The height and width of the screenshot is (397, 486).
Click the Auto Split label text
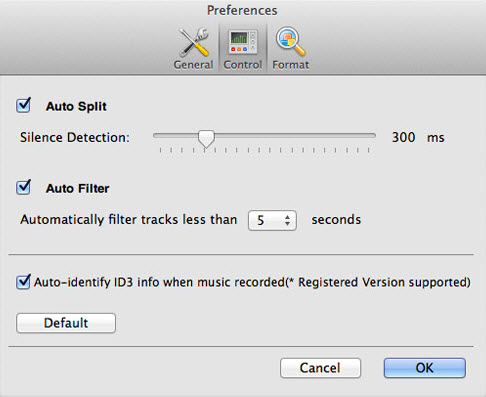point(76,106)
